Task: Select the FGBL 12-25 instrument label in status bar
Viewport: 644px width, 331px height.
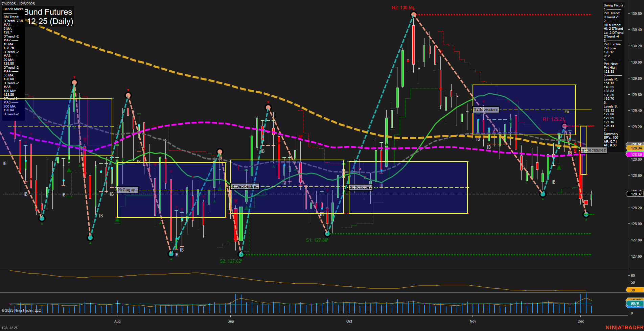Action: point(9,328)
